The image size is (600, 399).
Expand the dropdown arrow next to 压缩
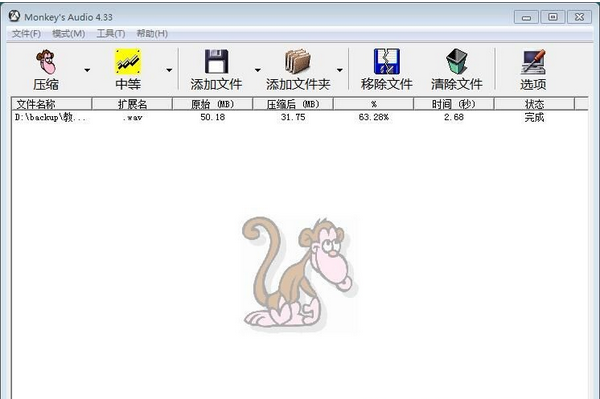87,70
